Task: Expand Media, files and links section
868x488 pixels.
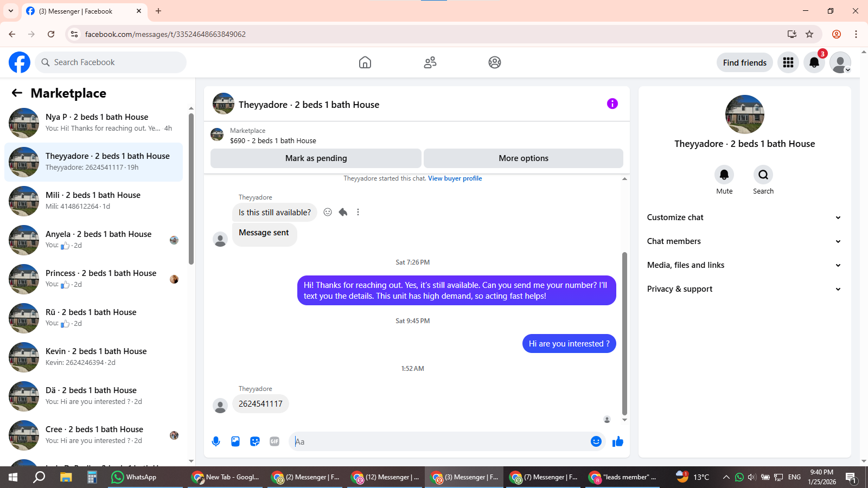Action: (x=744, y=265)
